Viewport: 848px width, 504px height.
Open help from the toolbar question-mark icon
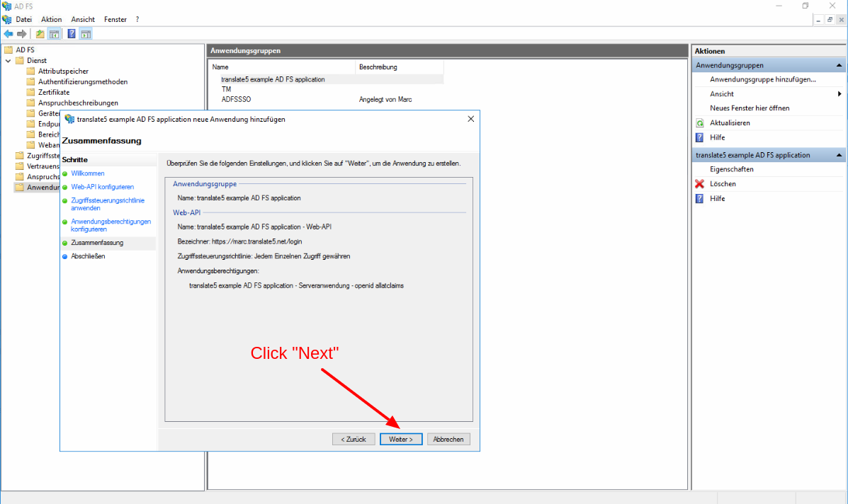coord(72,34)
